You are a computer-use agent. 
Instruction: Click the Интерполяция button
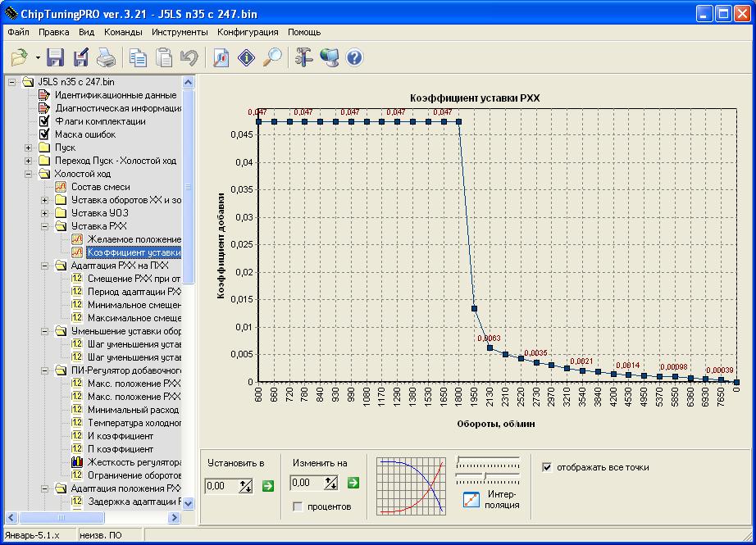click(471, 500)
